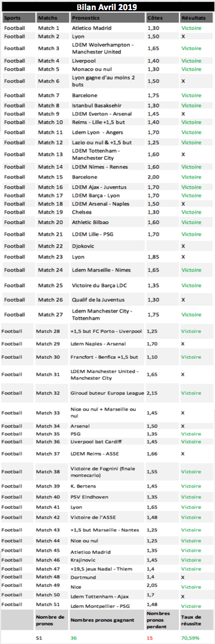This screenshot has width=215, height=644.
Task: Click the Bilan Avril 2019 title
Action: pyautogui.click(x=107, y=7)
